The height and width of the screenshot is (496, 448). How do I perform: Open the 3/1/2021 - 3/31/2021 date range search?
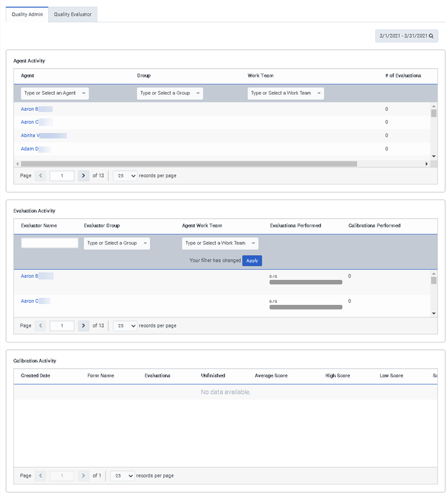pos(406,35)
